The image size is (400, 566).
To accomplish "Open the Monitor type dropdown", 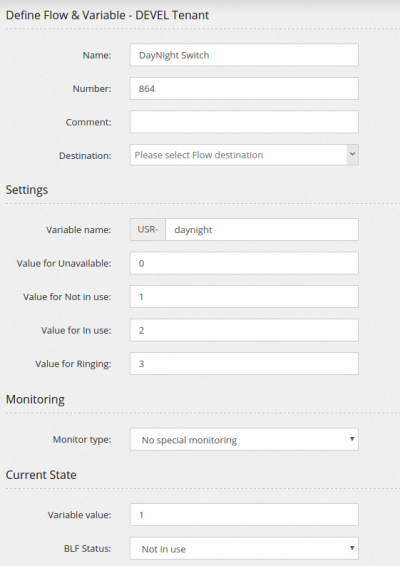I will coord(244,440).
